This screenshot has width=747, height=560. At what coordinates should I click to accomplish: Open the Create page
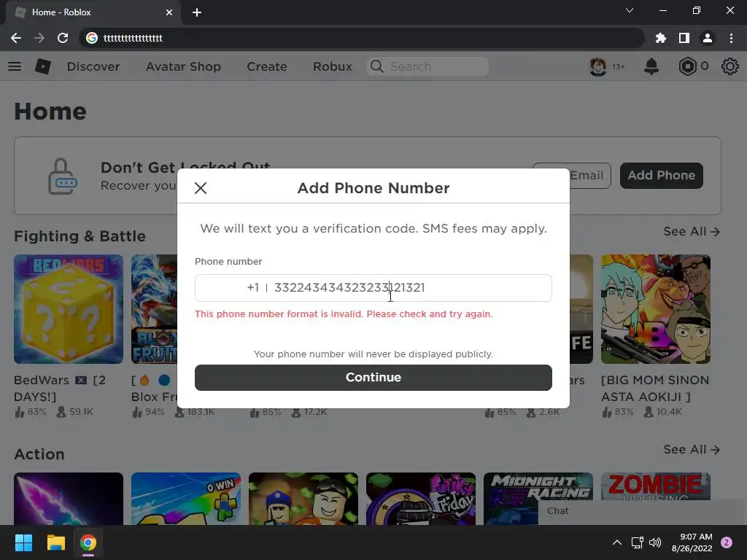pyautogui.click(x=267, y=66)
